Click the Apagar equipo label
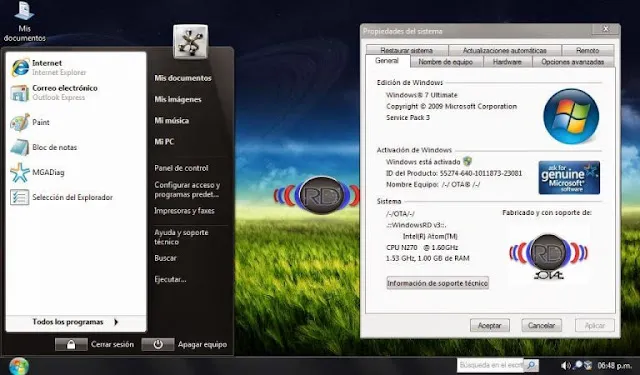Screen dimensions: 640x375 coord(202,344)
